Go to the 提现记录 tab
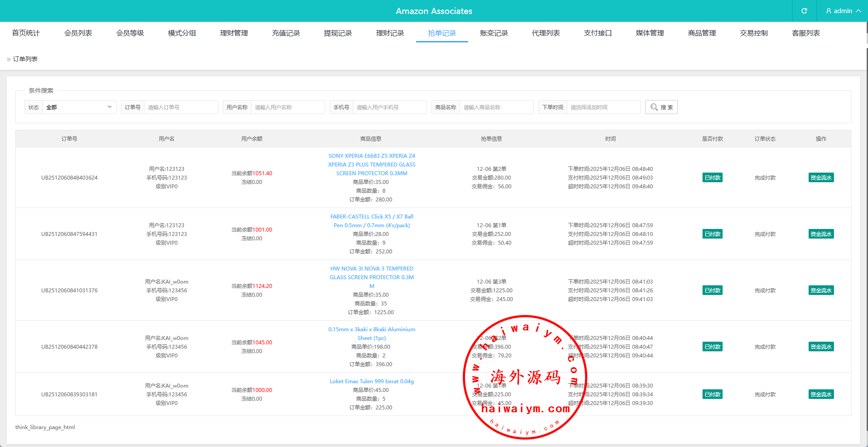Viewport: 868px width, 447px height. tap(338, 33)
